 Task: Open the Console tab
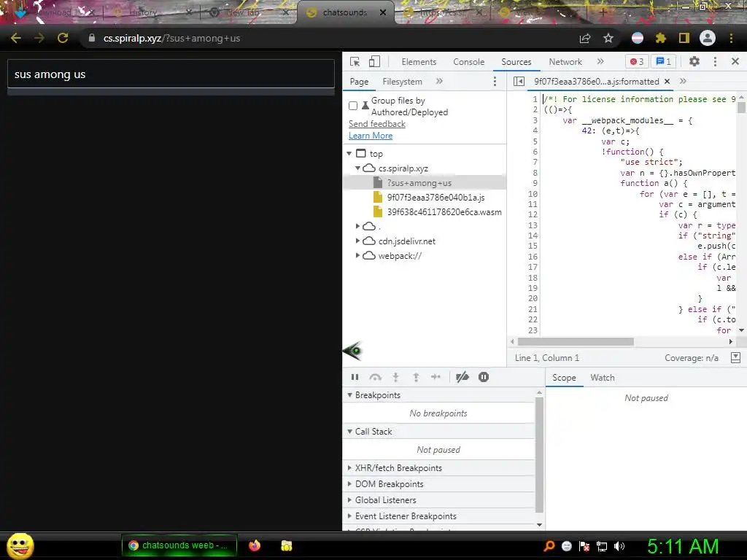tap(469, 62)
